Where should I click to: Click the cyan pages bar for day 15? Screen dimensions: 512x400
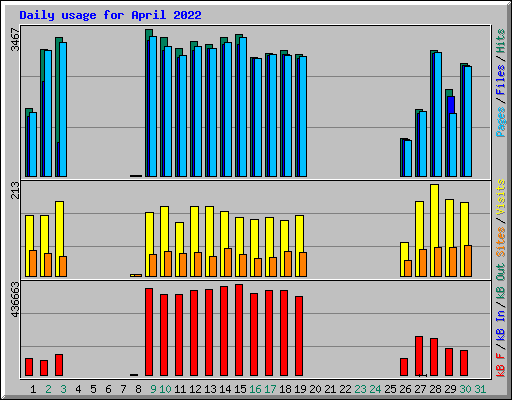(x=243, y=107)
